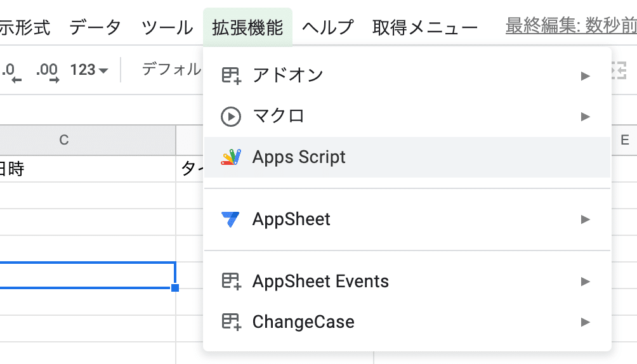Screen dimensions: 637x364
Task: Select the アドオン menu entry
Action: 407,75
